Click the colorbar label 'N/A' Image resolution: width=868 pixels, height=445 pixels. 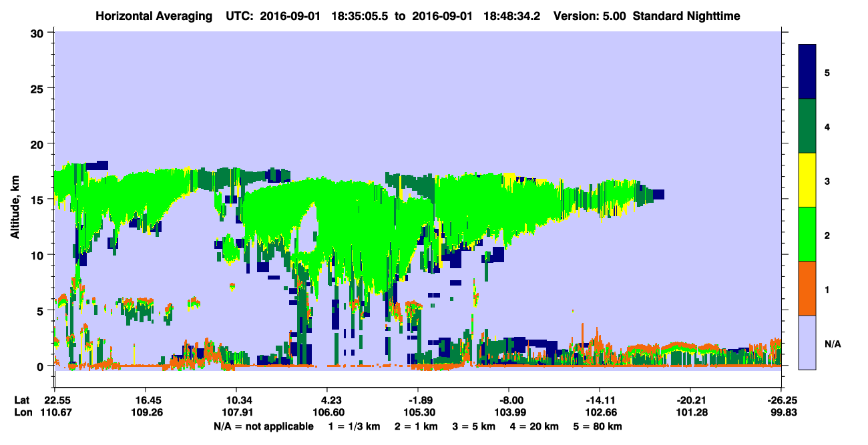click(x=833, y=344)
